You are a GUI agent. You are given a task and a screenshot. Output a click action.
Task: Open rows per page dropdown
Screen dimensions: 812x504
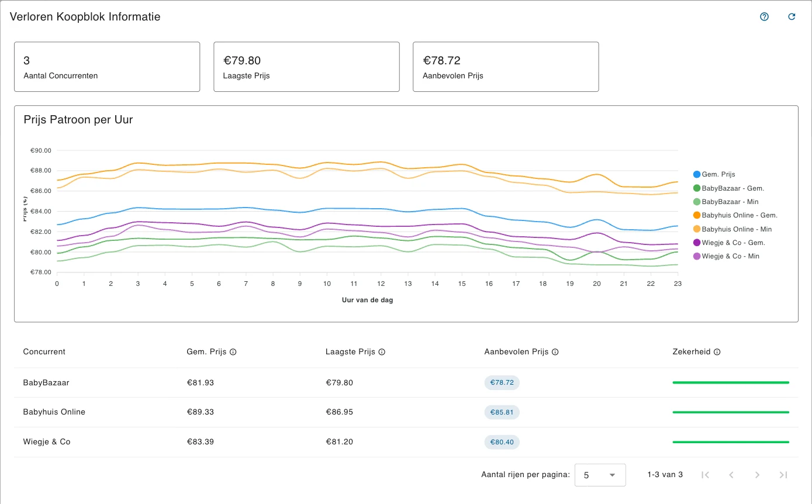600,475
